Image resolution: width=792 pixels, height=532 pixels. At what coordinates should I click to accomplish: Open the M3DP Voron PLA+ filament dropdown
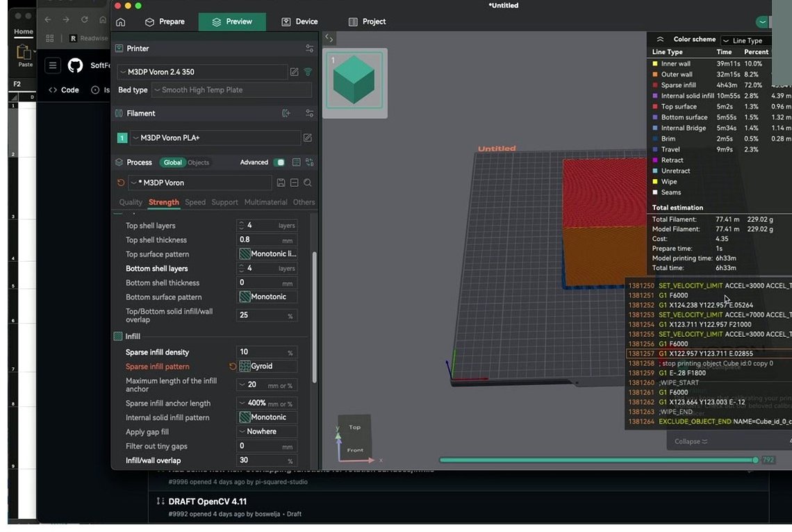(215, 138)
